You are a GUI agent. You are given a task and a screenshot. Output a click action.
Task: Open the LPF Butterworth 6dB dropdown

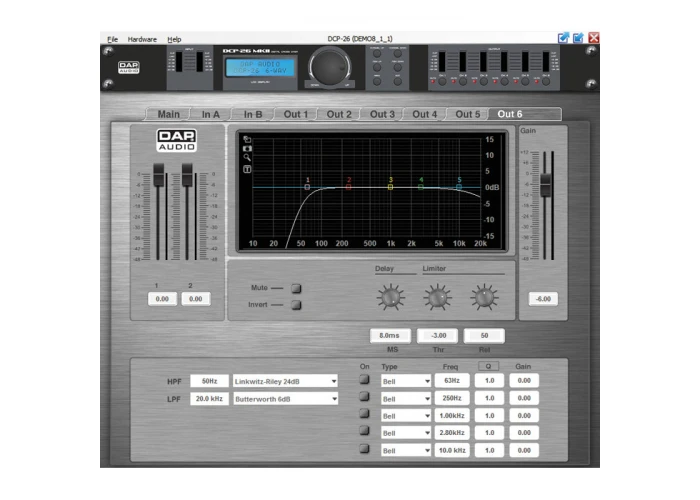(x=285, y=399)
